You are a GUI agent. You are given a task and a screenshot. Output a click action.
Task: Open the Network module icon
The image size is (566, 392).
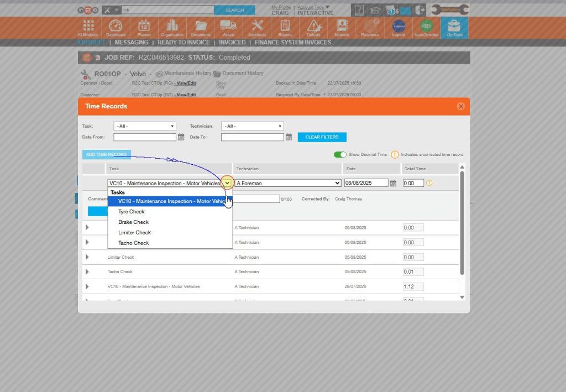(x=342, y=28)
